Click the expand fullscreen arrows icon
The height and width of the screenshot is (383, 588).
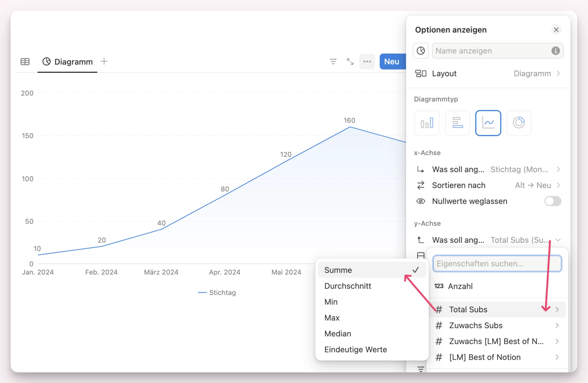[350, 61]
